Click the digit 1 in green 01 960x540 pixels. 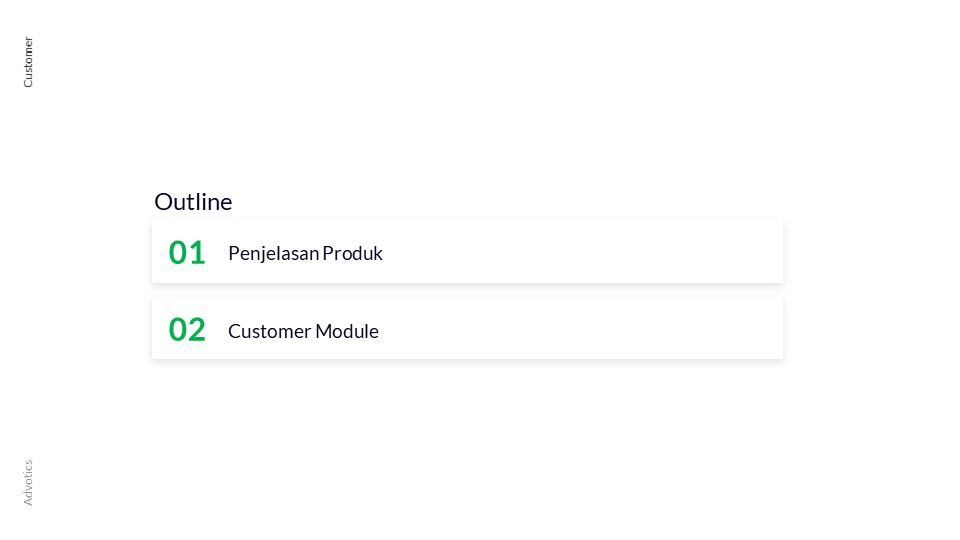coord(197,252)
